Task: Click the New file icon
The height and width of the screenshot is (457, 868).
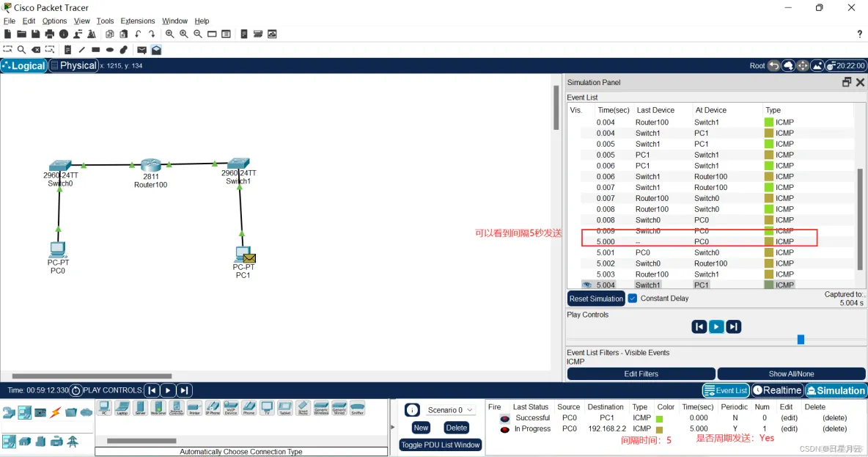Action: (8, 34)
